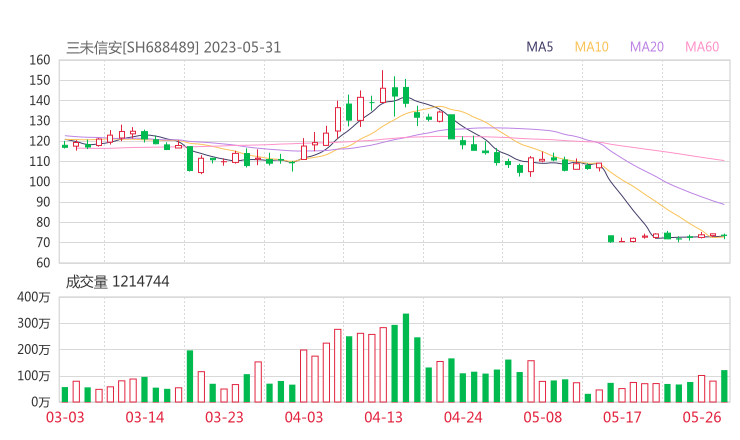Click the 03-14 date axis label
740x440 pixels.
tap(145, 417)
